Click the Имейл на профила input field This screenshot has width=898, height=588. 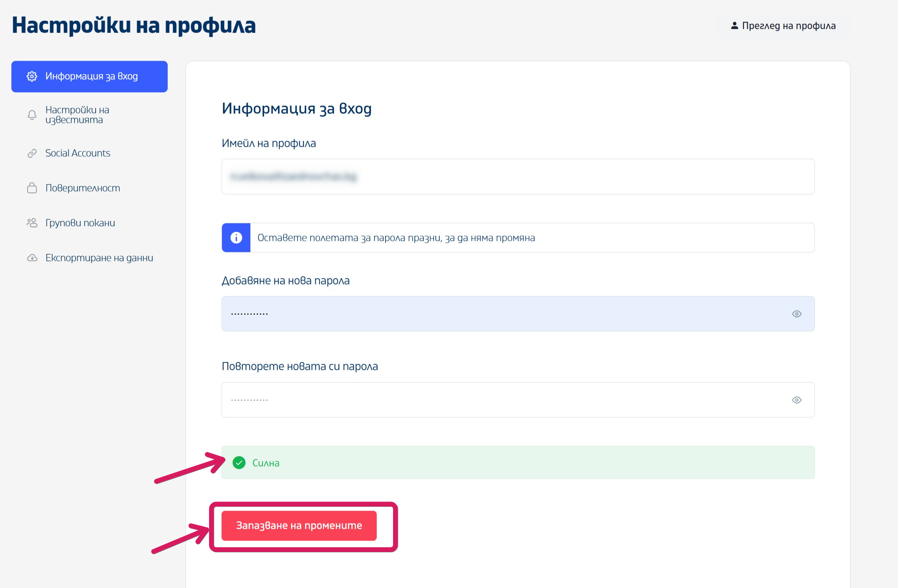tap(517, 176)
